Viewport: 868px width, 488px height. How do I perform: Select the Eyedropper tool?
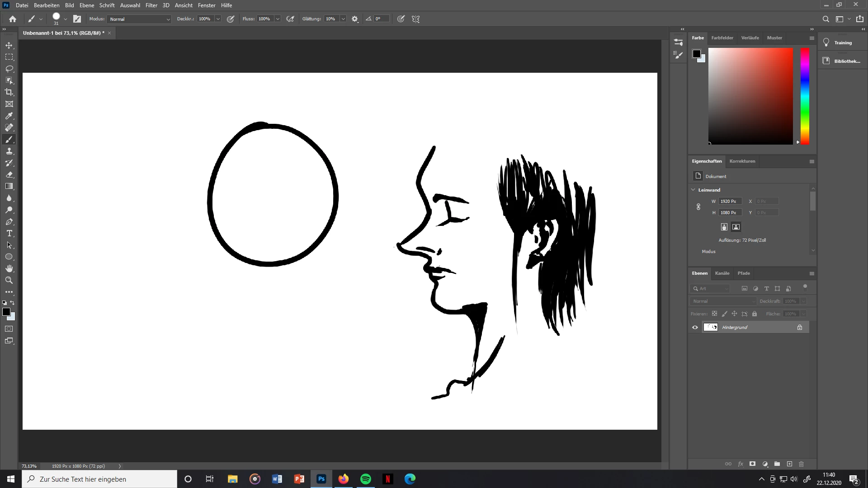(x=9, y=116)
